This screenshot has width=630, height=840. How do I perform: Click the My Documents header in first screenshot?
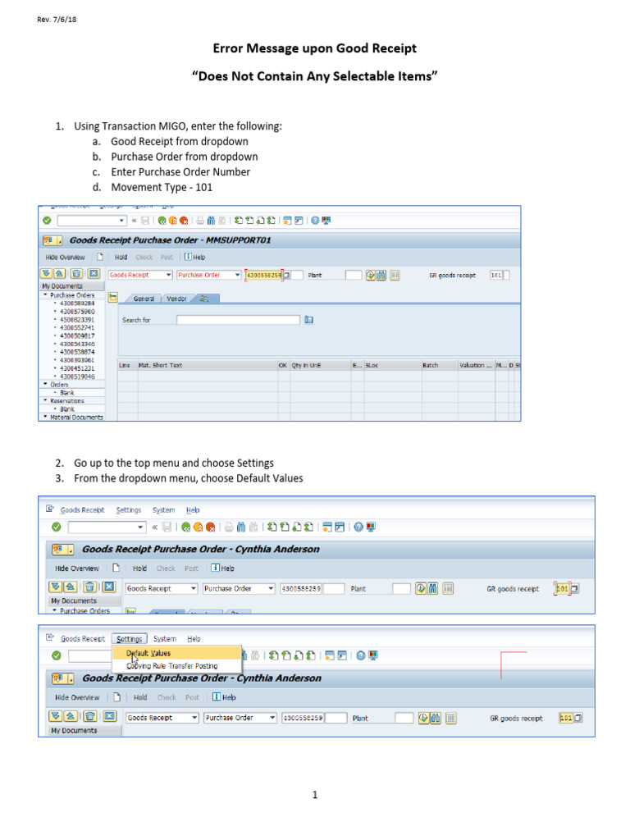point(72,286)
